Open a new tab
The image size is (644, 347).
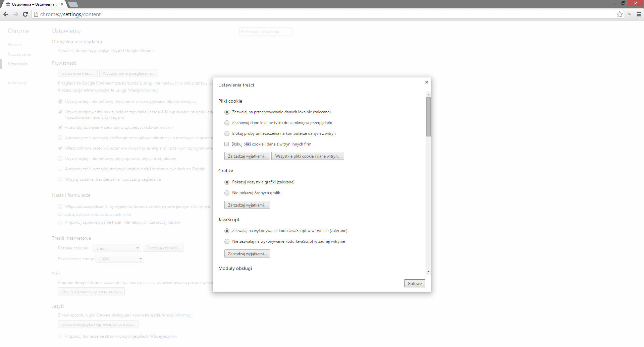73,4
